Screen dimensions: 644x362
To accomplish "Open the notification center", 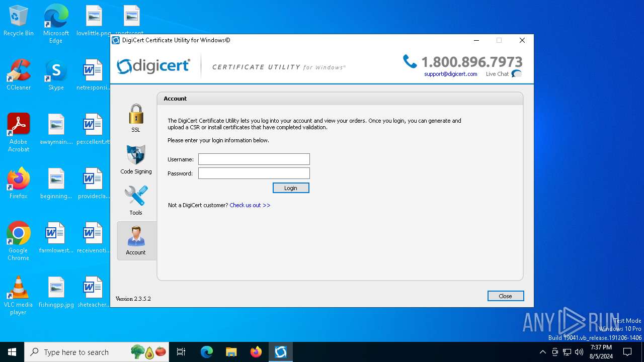I will pos(627,352).
